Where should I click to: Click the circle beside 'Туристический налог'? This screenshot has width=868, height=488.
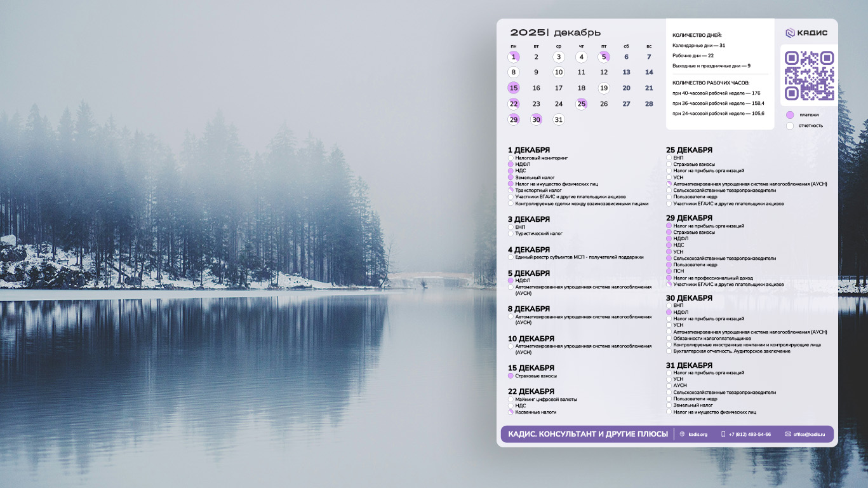coord(511,234)
